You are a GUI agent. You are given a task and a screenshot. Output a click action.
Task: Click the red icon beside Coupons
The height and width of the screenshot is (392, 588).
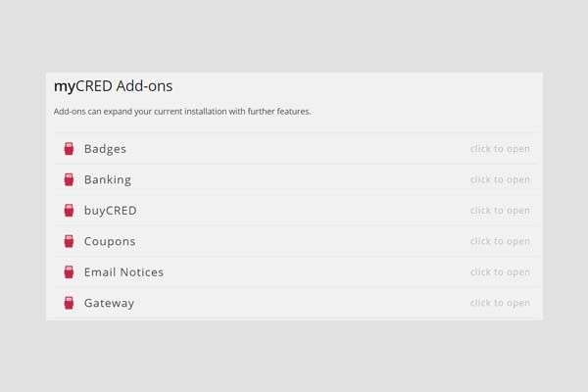click(x=69, y=241)
